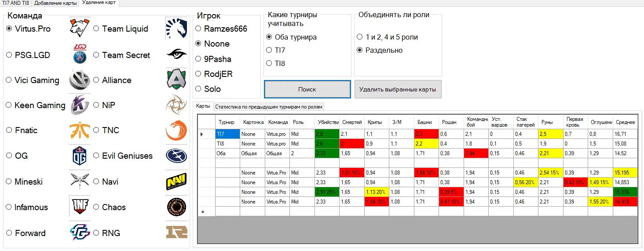
Task: Click the yellow '2,54 15%' runes cell
Action: (550, 173)
